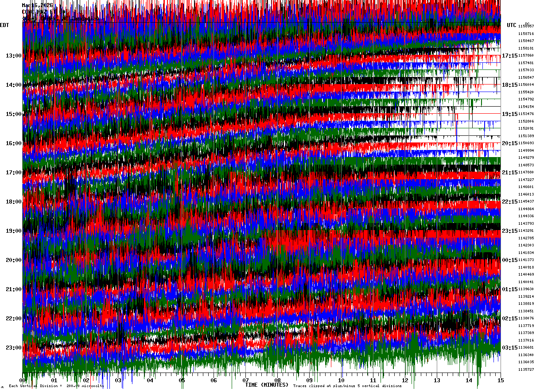Viewport: 536px width, 392px height.
Task: Click the DC value 1138076
Action: (x=526, y=319)
